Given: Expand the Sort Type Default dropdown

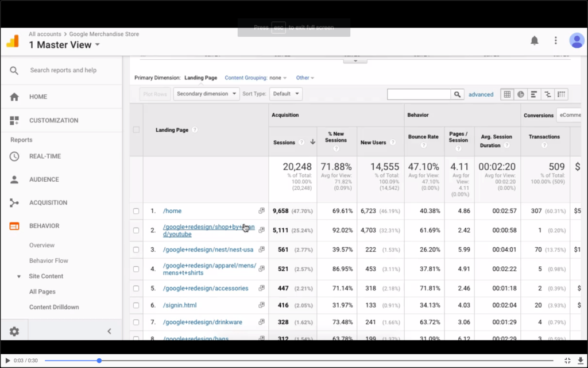Looking at the screenshot, I should (286, 94).
